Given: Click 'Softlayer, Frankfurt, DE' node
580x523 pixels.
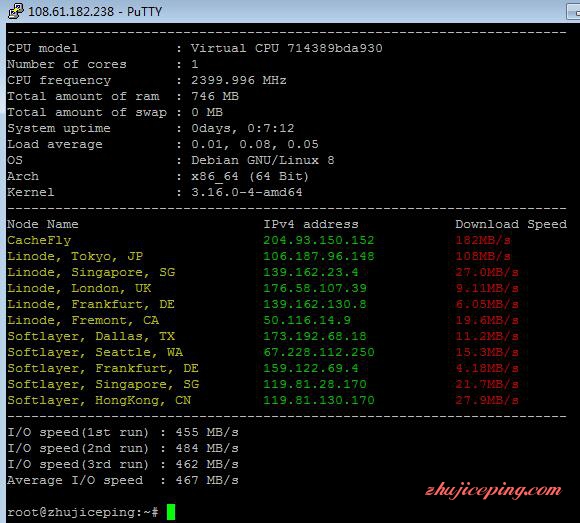Looking at the screenshot, I should pos(103,368).
